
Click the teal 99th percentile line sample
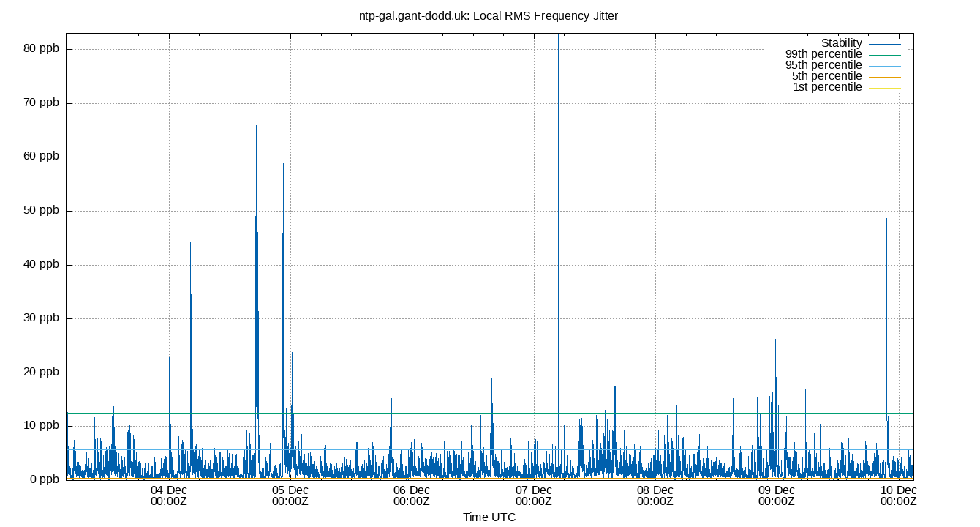[x=884, y=53]
